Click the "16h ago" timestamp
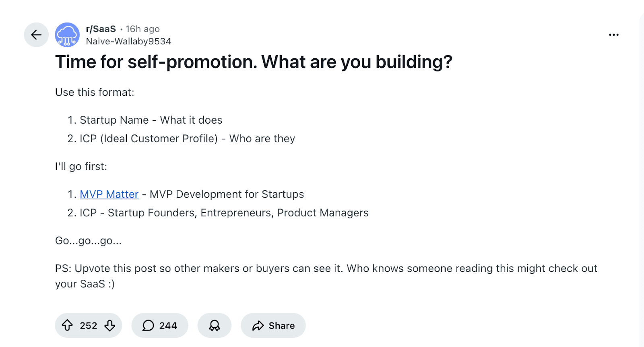 click(x=142, y=29)
